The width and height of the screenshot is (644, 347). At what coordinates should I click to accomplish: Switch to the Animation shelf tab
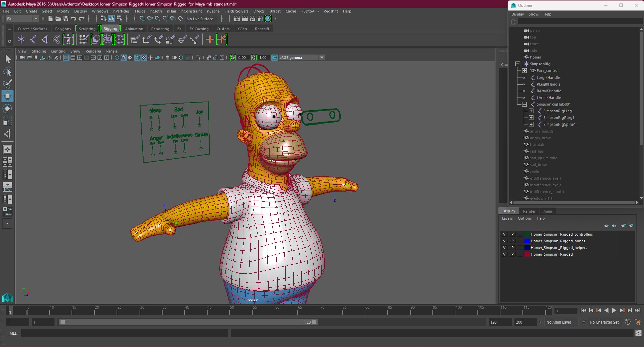click(x=134, y=29)
